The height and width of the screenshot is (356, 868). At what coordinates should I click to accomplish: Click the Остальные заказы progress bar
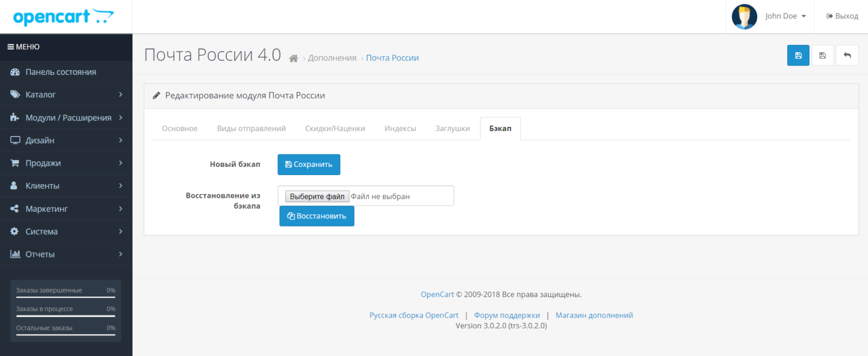[66, 335]
